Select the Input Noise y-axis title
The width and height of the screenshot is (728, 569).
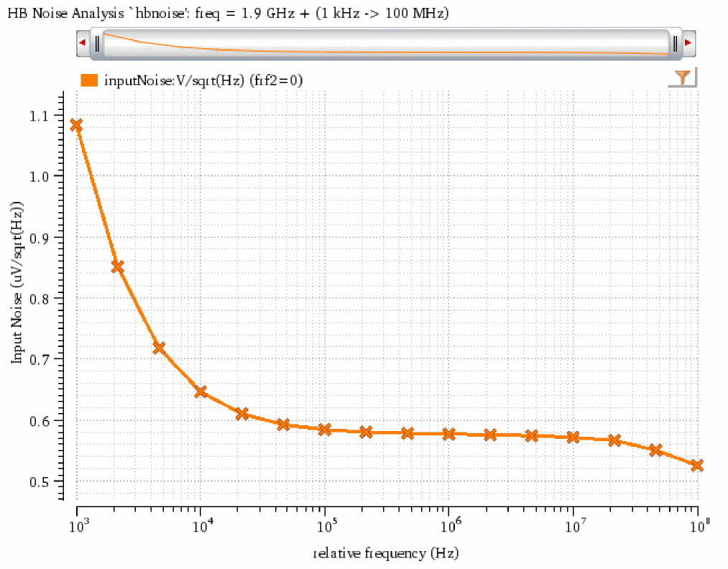(17, 282)
